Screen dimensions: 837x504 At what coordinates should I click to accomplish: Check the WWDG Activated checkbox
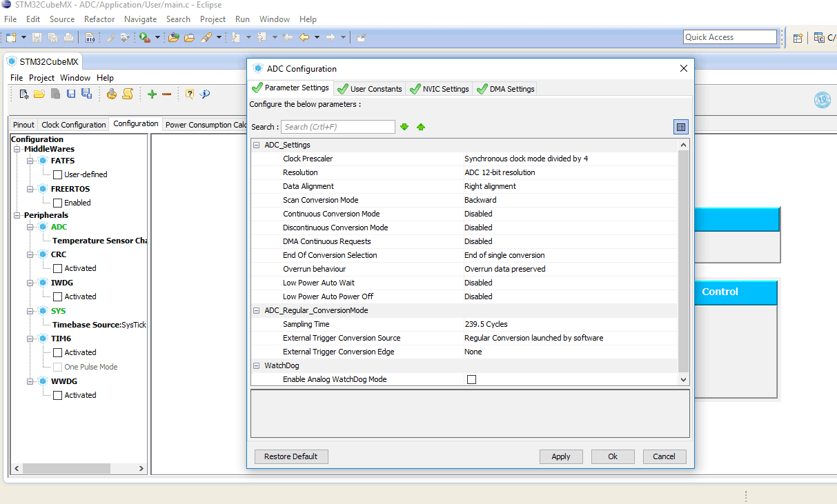point(58,395)
